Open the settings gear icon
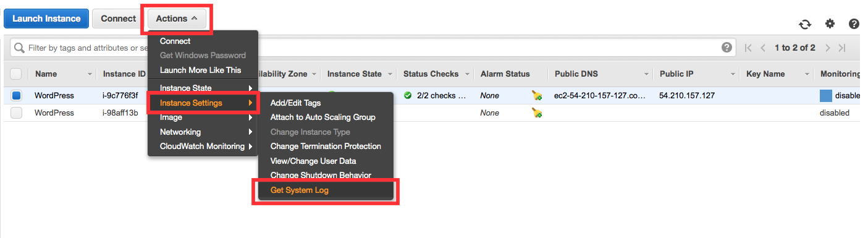 (830, 23)
